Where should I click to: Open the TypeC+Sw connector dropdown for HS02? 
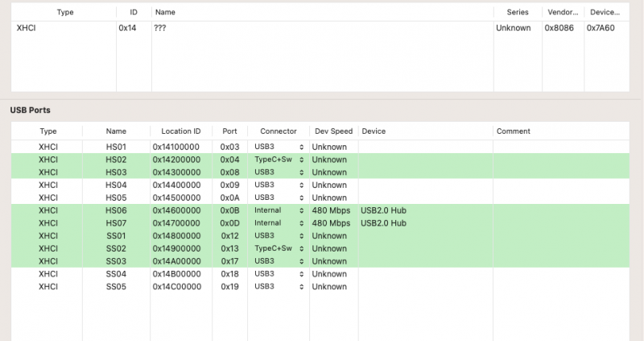(279, 160)
